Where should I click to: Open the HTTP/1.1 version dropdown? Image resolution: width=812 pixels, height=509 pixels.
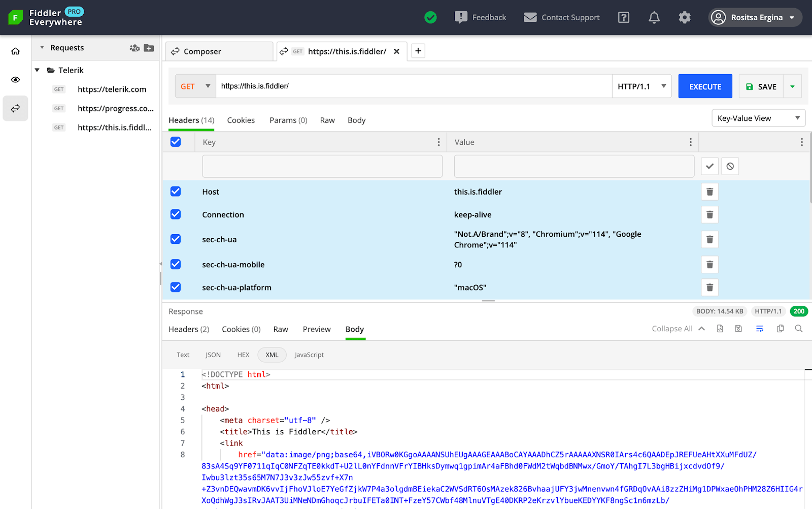click(x=642, y=86)
